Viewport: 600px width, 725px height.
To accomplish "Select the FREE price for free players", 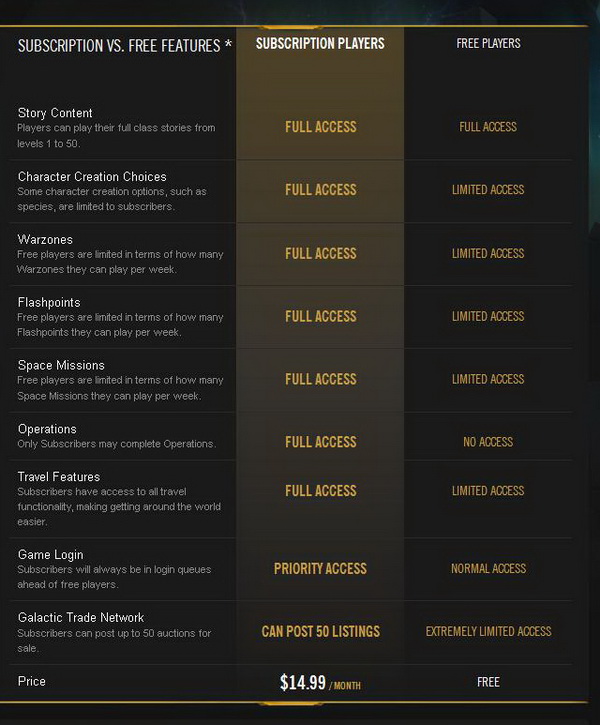I will pos(488,682).
